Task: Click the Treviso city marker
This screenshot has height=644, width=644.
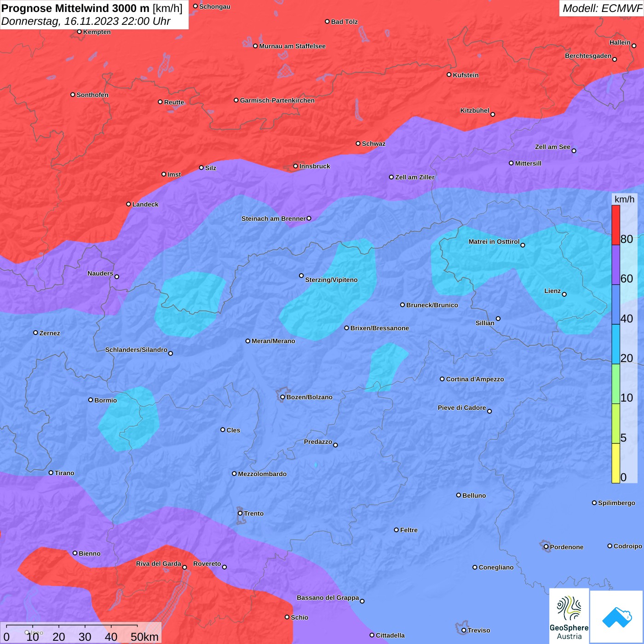Action: point(464,630)
